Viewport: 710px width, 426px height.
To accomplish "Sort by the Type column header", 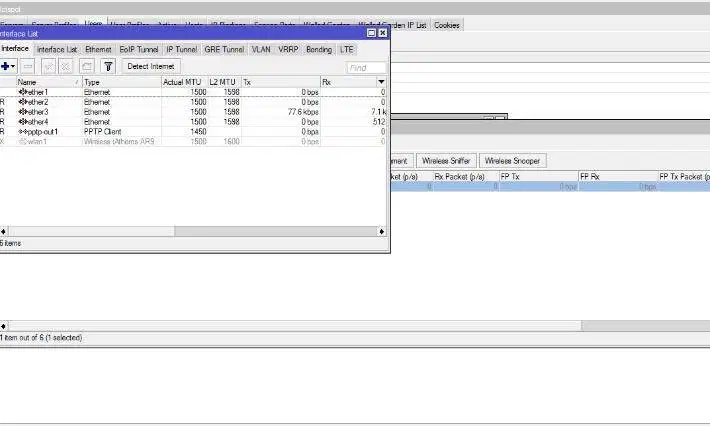I will [x=121, y=82].
